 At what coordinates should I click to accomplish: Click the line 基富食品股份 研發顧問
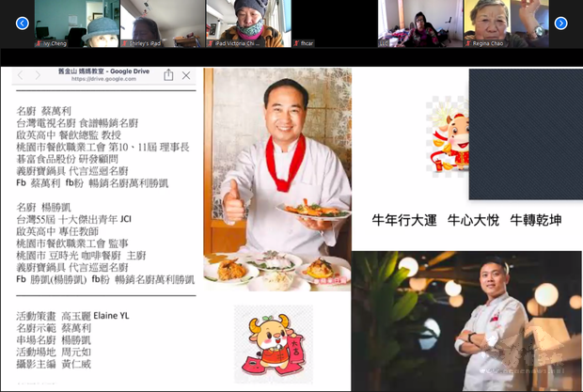pos(68,159)
